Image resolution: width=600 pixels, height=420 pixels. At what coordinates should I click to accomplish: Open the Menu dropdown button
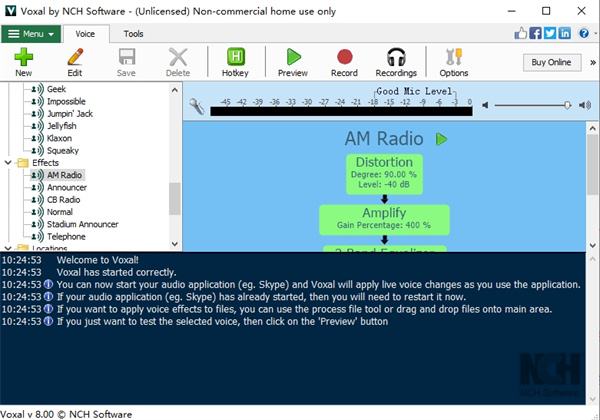pyautogui.click(x=31, y=34)
